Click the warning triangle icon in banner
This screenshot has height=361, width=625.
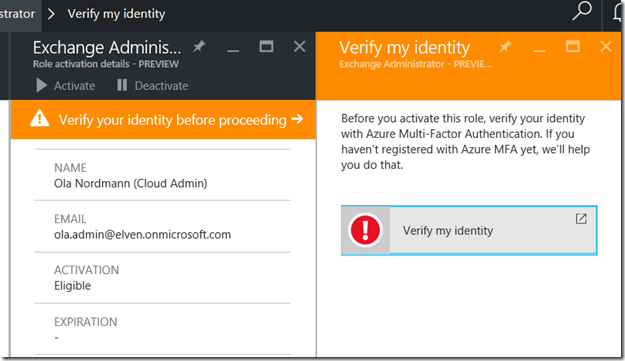point(39,118)
